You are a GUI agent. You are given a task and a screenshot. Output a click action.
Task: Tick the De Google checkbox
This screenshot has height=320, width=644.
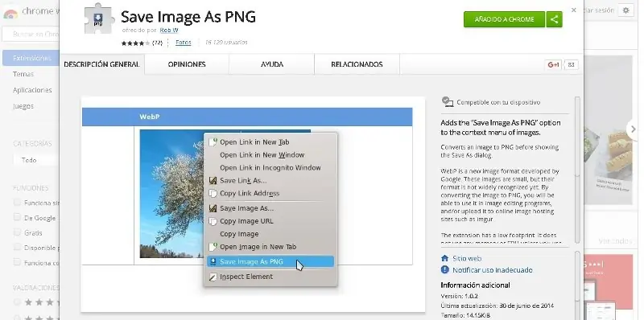[17, 217]
